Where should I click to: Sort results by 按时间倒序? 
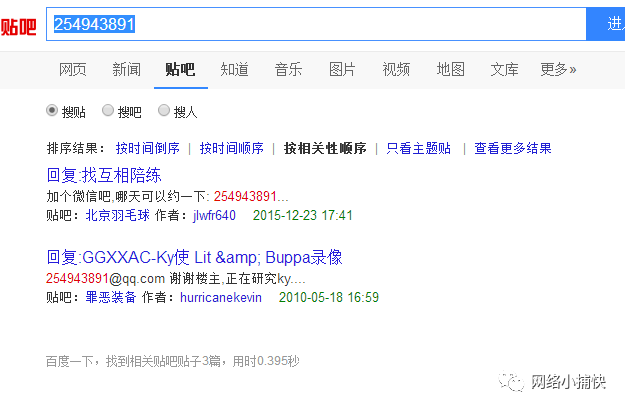[147, 148]
